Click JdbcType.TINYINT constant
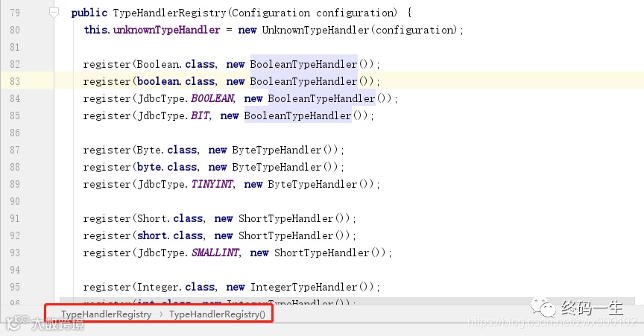The height and width of the screenshot is (336, 644). pyautogui.click(x=186, y=185)
